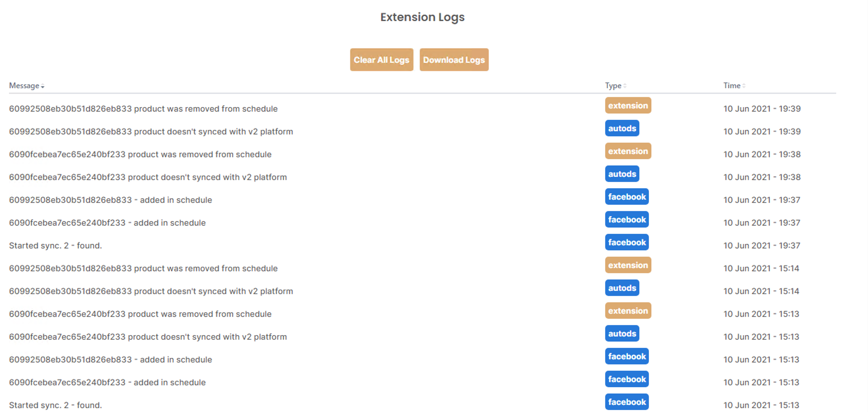
Task: Click the extension badge at 15:13
Action: tap(628, 311)
